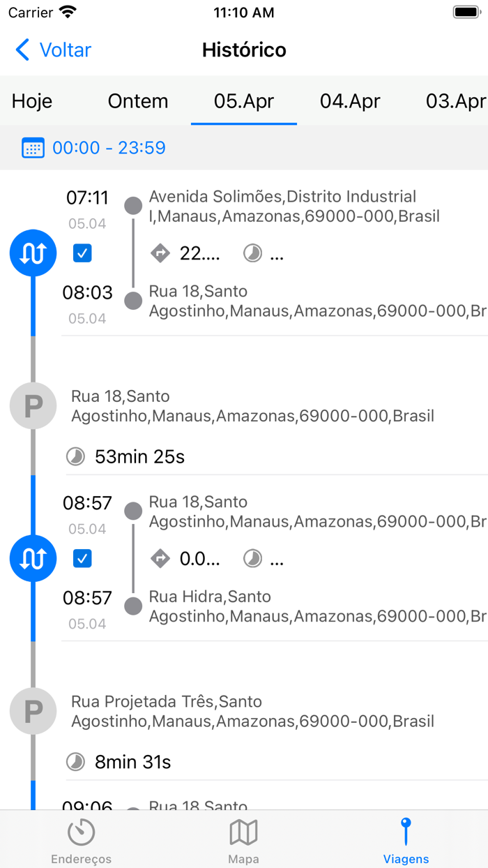This screenshot has width=488, height=868.
Task: Tap the Voltar back button
Action: coord(52,50)
